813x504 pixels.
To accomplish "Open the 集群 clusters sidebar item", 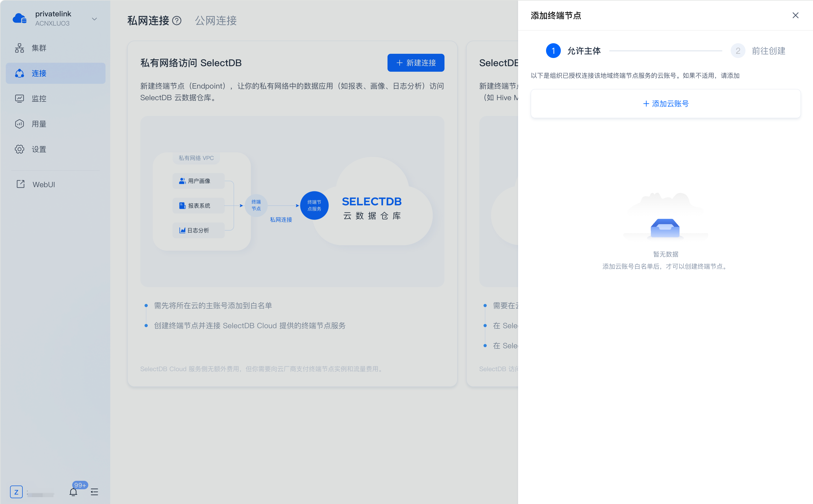I will point(55,48).
